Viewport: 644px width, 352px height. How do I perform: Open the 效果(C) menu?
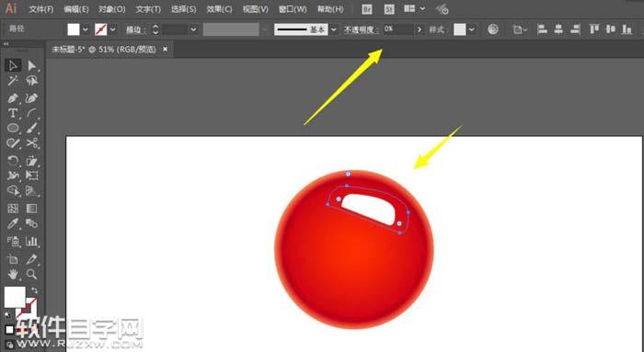(x=219, y=9)
